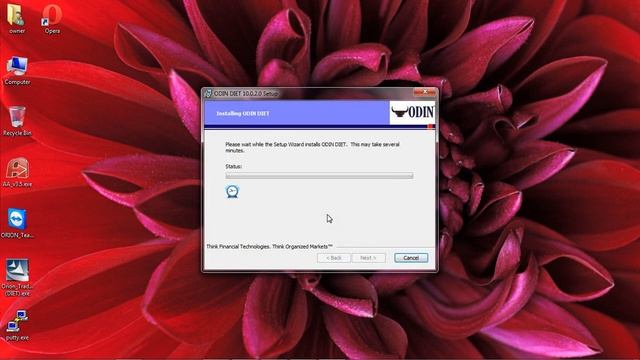
Task: Click the installation Status progress bar
Action: 319,176
